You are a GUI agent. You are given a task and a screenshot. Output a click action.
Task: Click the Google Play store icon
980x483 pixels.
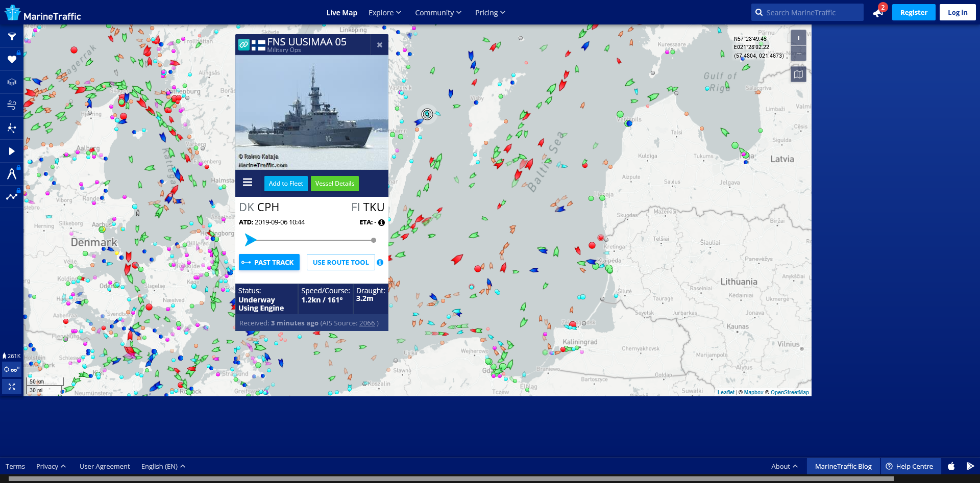(x=970, y=466)
